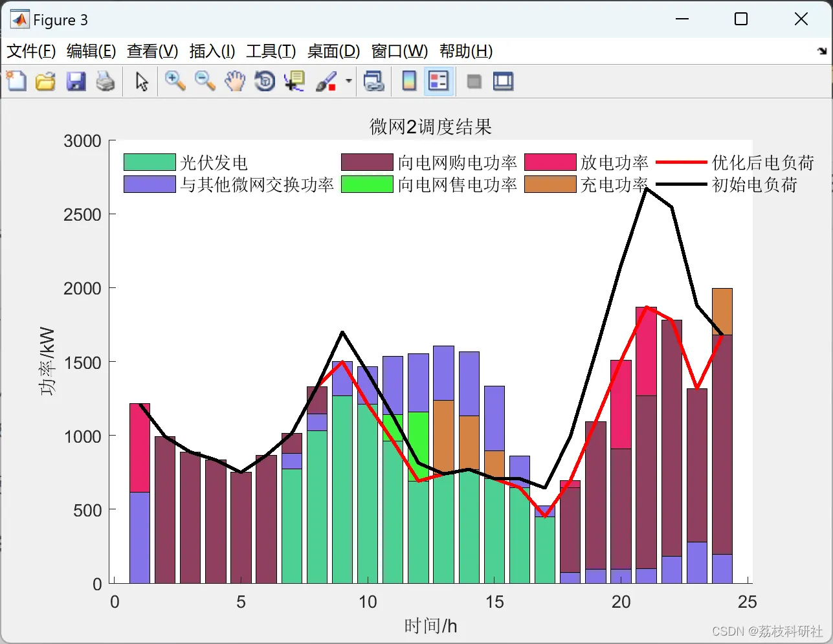Click the 向电网购电功率 legend swatch
833x644 pixels.
pos(367,162)
